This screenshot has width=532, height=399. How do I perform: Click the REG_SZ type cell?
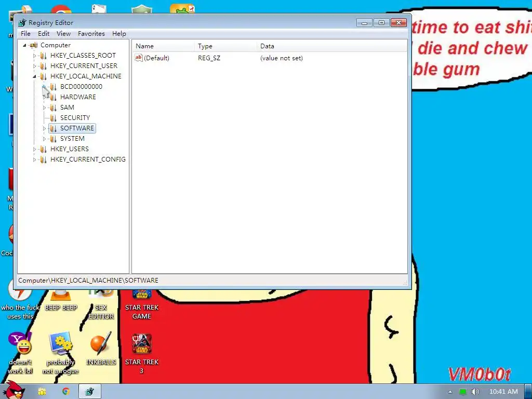pyautogui.click(x=209, y=58)
